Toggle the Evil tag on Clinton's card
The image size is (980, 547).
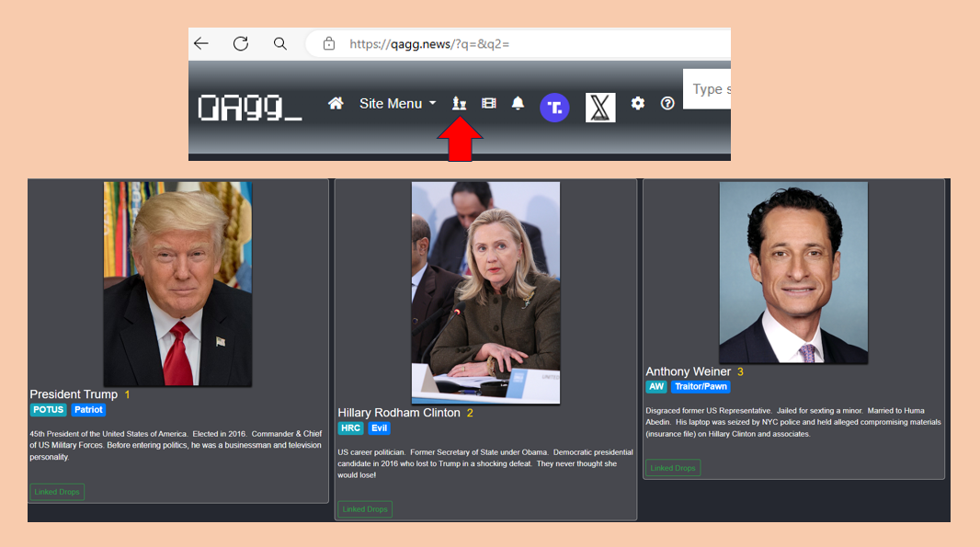pos(380,427)
